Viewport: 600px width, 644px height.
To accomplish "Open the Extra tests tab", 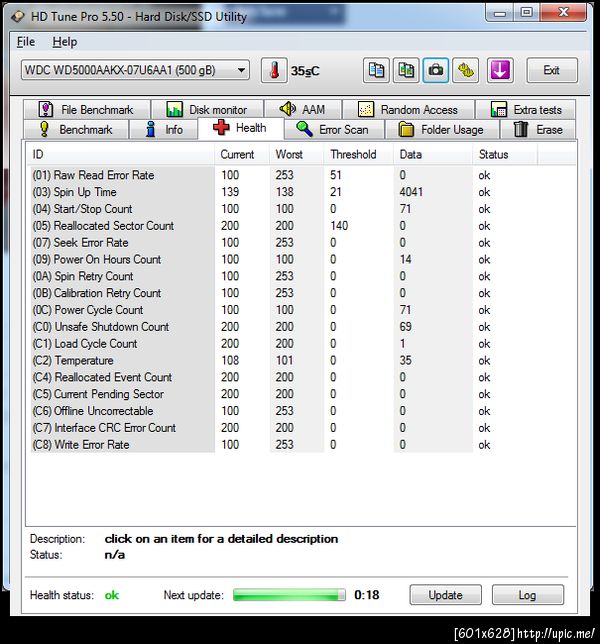I will pyautogui.click(x=525, y=110).
